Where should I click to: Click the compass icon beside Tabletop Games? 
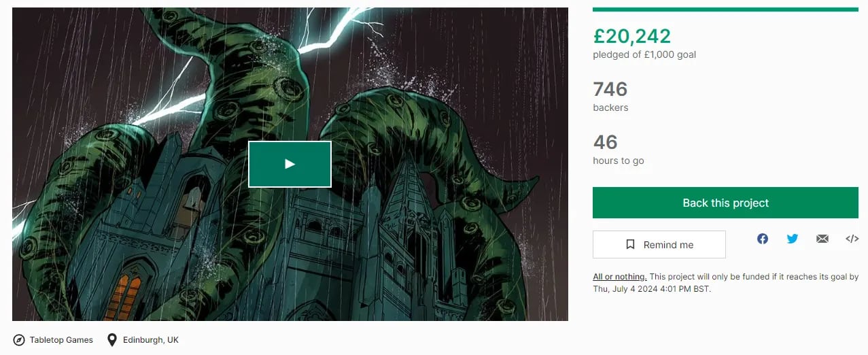[19, 340]
